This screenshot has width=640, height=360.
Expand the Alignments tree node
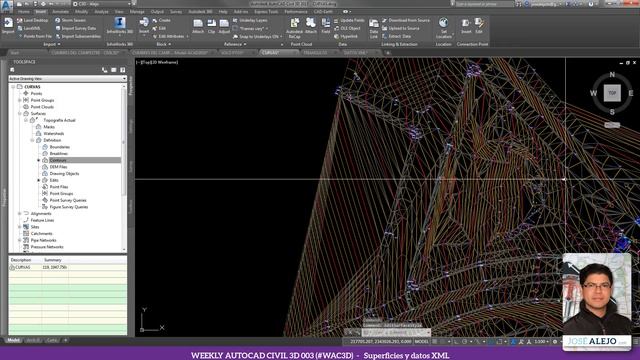click(x=20, y=213)
